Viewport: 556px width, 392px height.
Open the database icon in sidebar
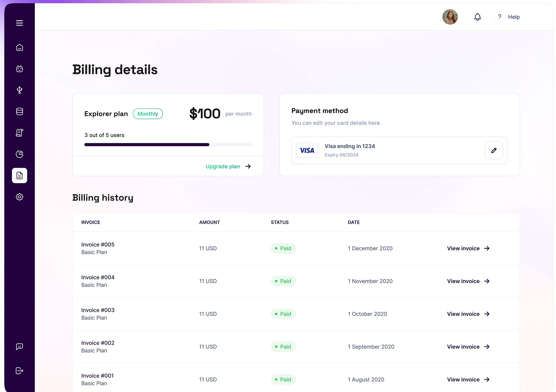coord(19,111)
